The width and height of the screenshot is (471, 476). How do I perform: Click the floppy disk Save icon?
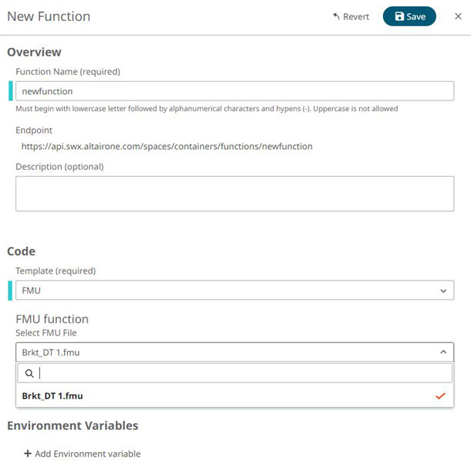[x=399, y=16]
